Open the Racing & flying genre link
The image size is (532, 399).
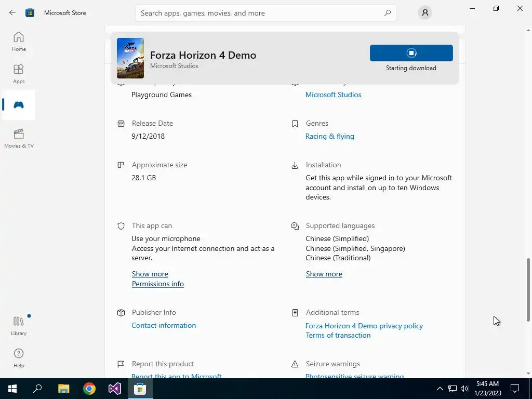tap(330, 136)
